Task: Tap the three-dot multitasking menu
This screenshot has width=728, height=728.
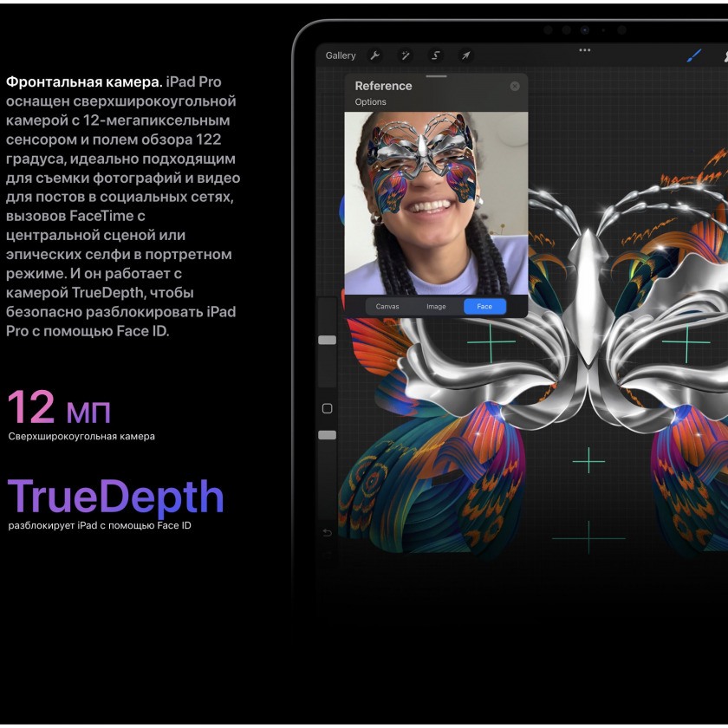Action: tap(584, 49)
